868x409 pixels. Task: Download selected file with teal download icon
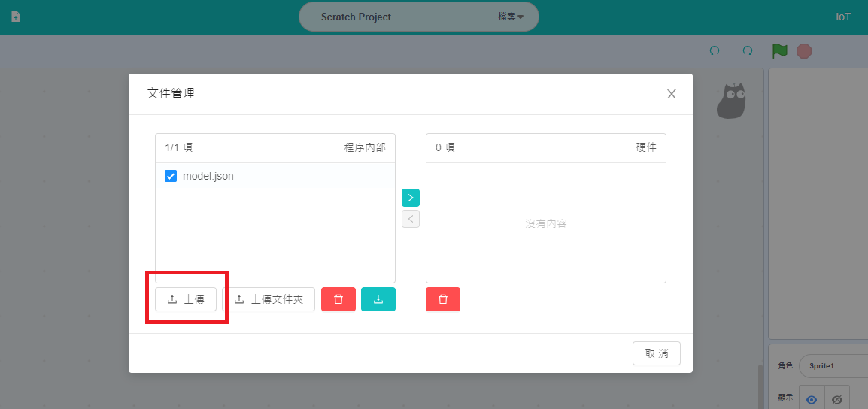click(378, 299)
